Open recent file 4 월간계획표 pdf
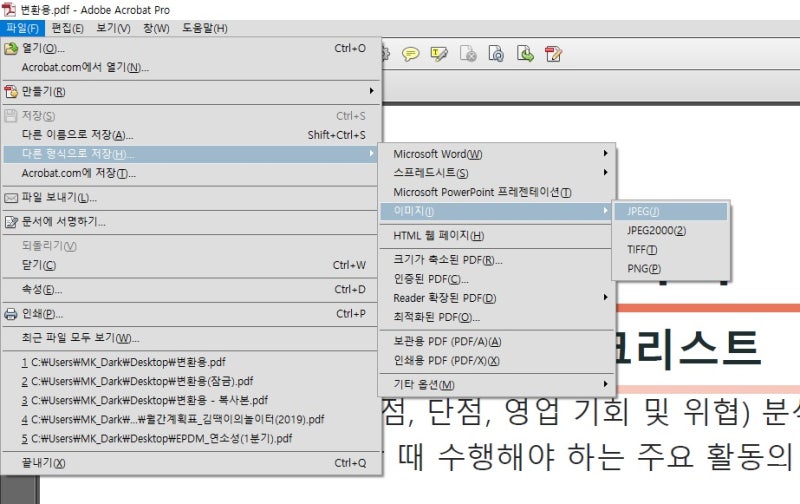 tap(191, 420)
